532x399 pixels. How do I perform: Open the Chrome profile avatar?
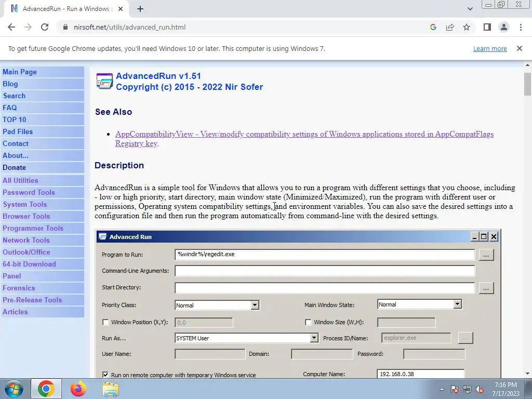pos(504,27)
